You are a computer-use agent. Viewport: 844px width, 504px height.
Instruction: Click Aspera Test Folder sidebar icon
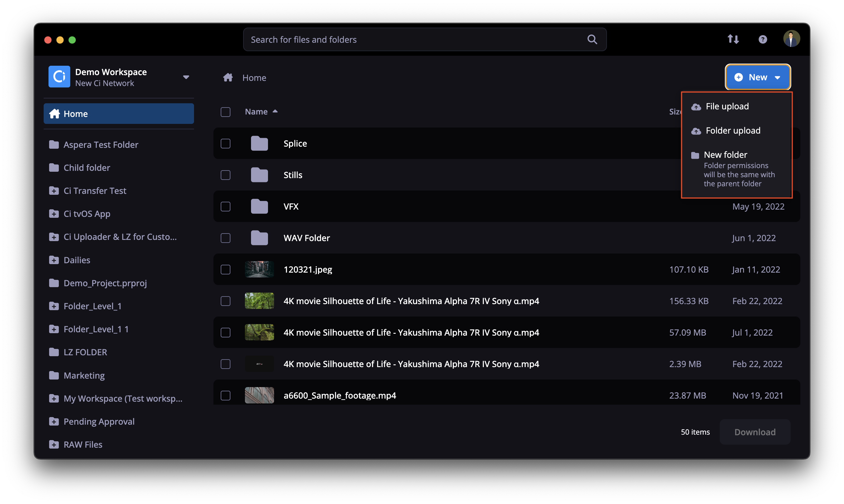point(54,145)
